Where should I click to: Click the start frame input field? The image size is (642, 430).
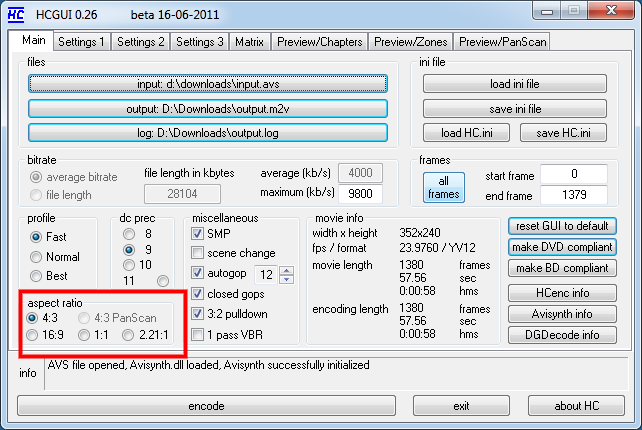click(x=574, y=174)
